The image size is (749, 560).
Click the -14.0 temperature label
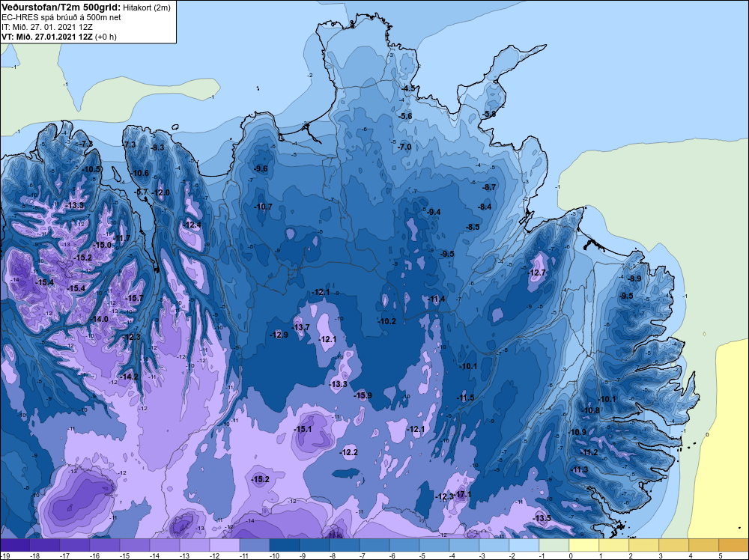[x=100, y=319]
